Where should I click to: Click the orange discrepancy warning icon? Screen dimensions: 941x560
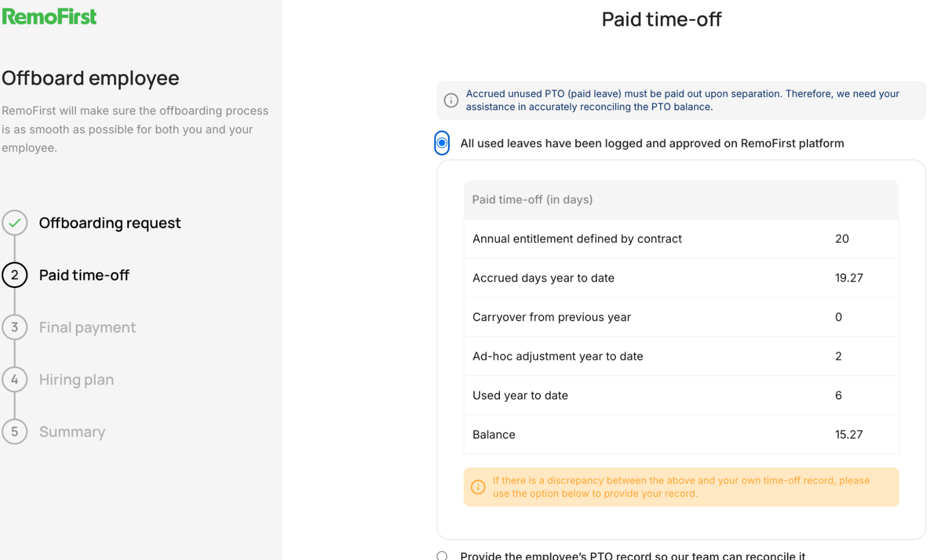click(x=478, y=487)
